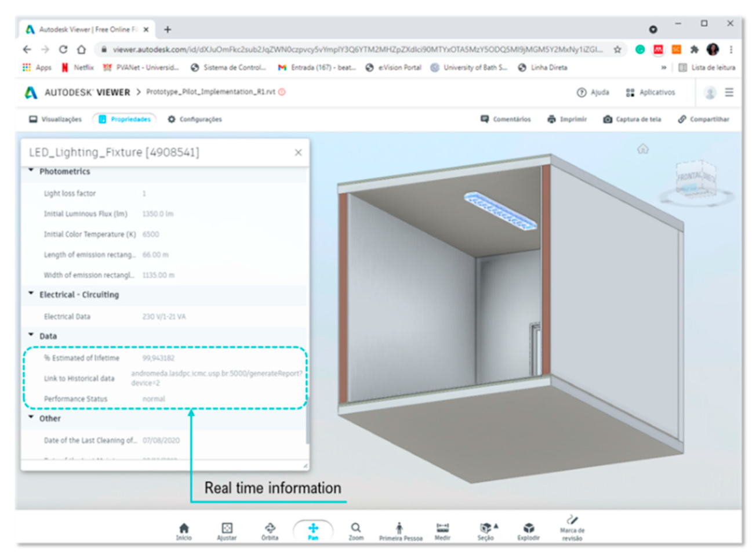Switch to the Visualizações tab
Viewport: 756px width, 558px height.
[56, 119]
